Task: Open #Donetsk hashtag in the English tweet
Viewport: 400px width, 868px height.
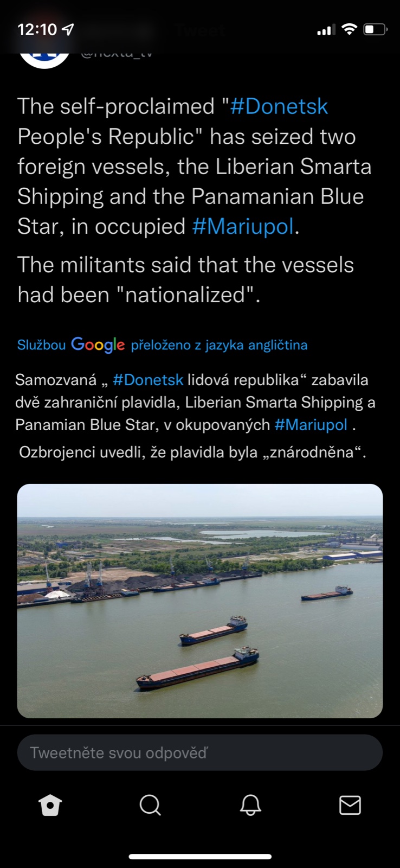Action: pyautogui.click(x=279, y=106)
